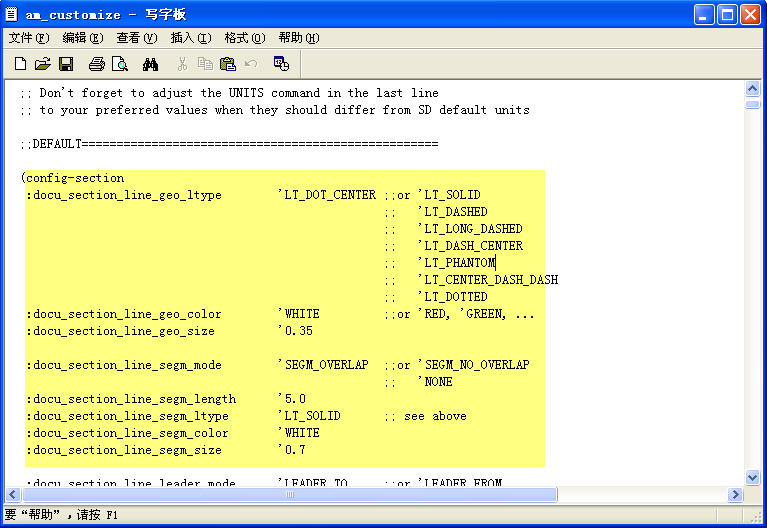The width and height of the screenshot is (767, 528).
Task: Click the WordPad title bar document icon
Action: (x=12, y=14)
